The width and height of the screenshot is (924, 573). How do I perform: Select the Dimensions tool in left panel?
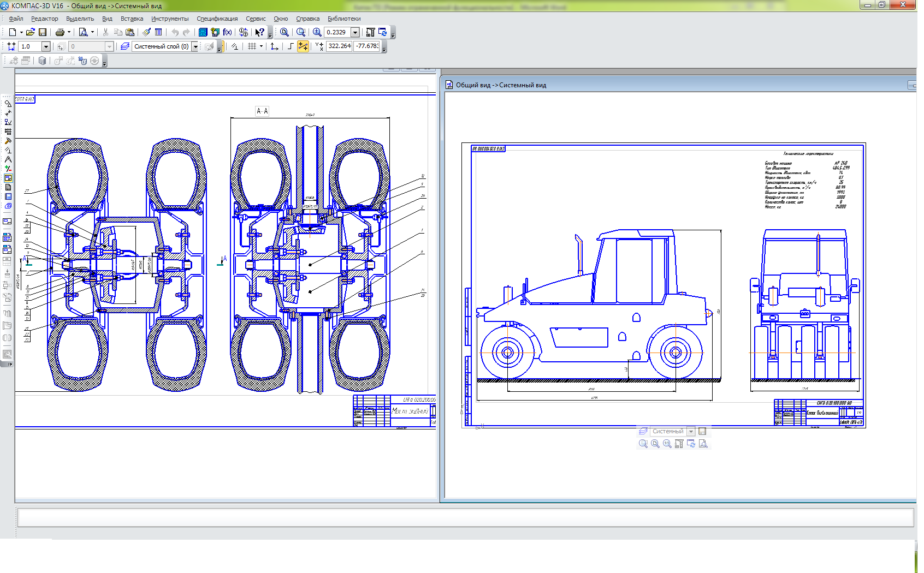click(x=8, y=113)
